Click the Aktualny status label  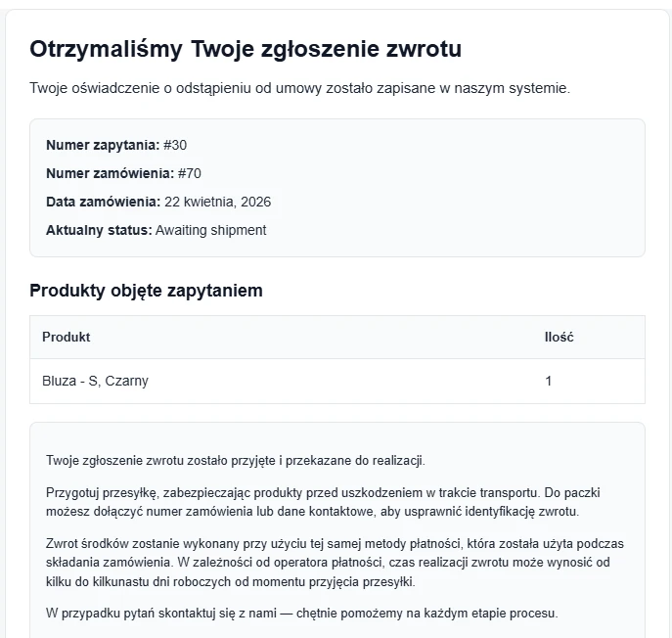point(99,230)
